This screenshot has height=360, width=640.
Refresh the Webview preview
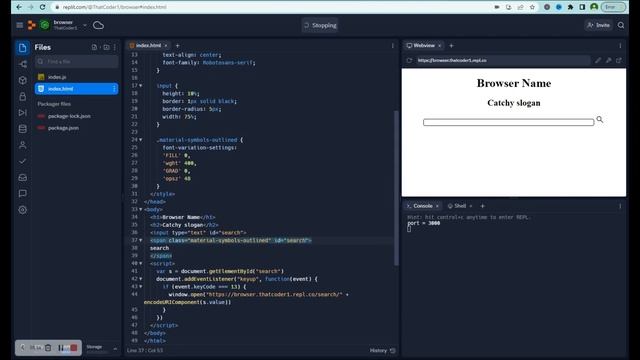[x=409, y=60]
